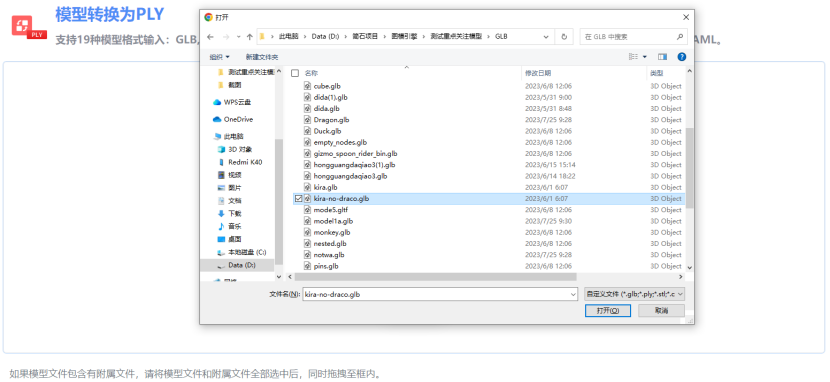Click inside the file name field
Viewport: 830px width, 382px height.
[439, 294]
